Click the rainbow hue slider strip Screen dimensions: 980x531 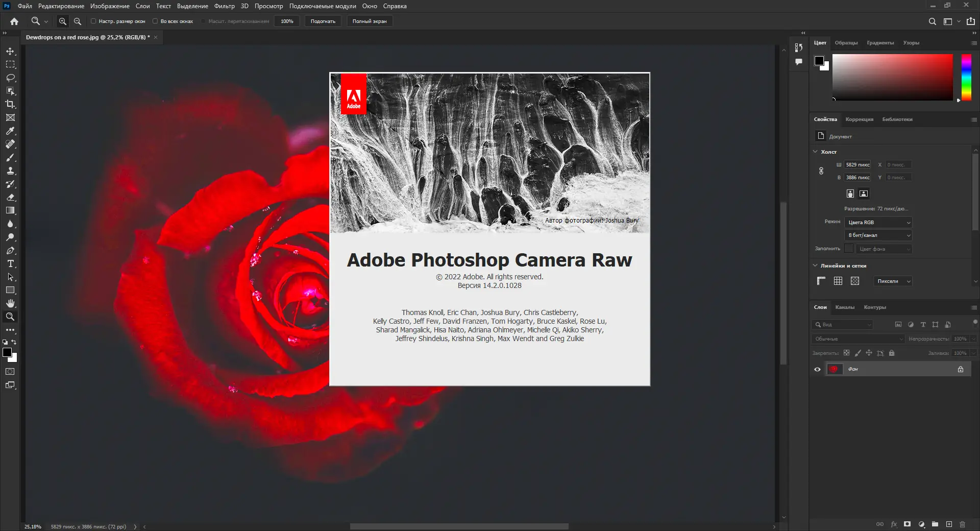point(966,77)
